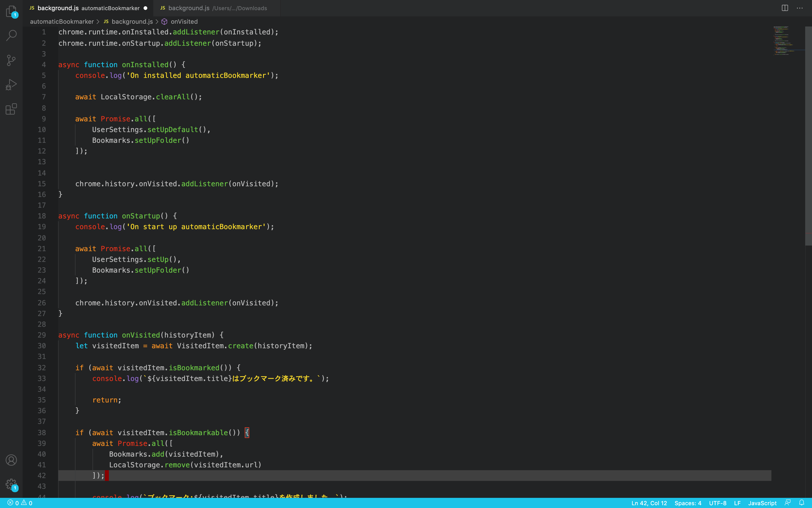Click clearAll on line 7
The image size is (812, 508).
(173, 97)
